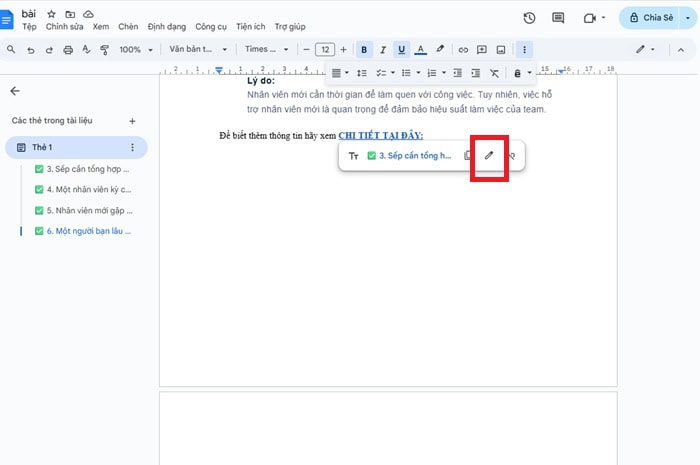Run spell and grammar check
Image resolution: width=700 pixels, height=465 pixels.
click(87, 50)
